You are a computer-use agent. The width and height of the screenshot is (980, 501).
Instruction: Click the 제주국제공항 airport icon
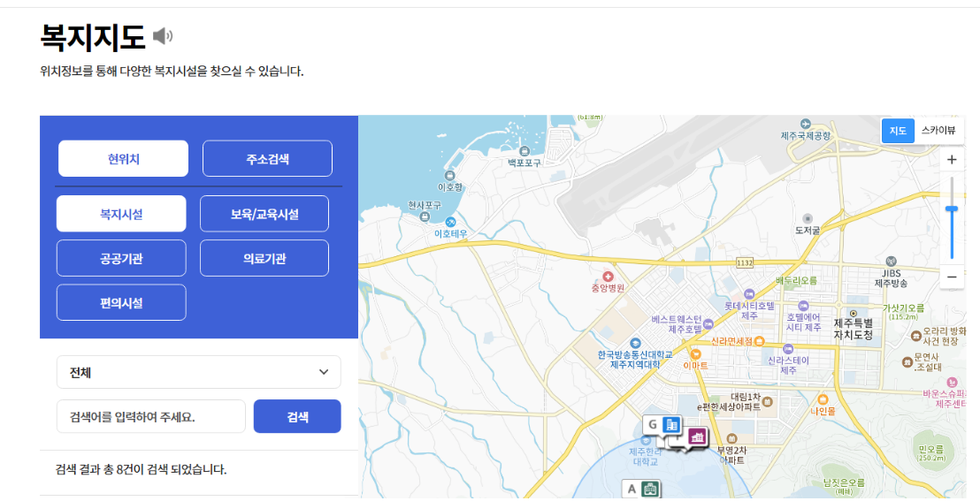[806, 124]
